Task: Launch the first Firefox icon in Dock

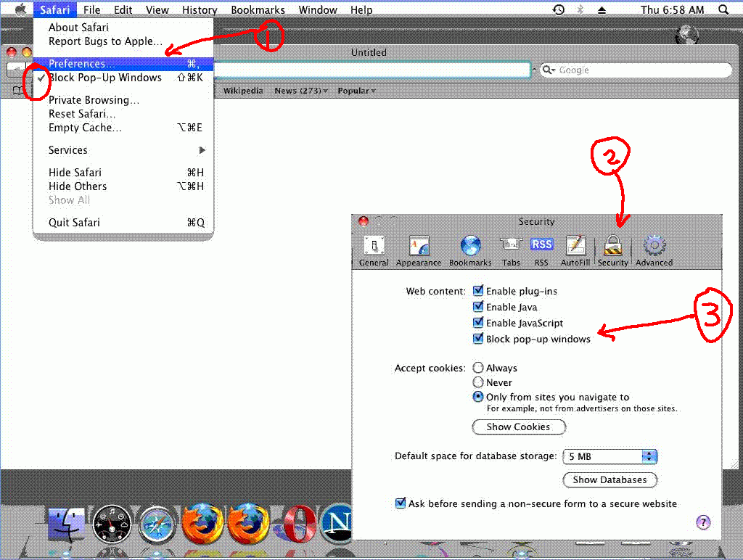Action: (x=202, y=524)
